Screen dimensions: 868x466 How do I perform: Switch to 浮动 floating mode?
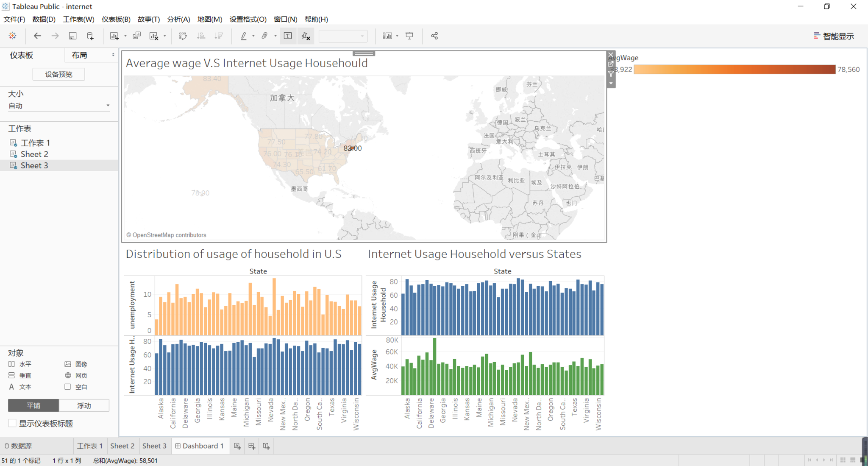pos(84,405)
